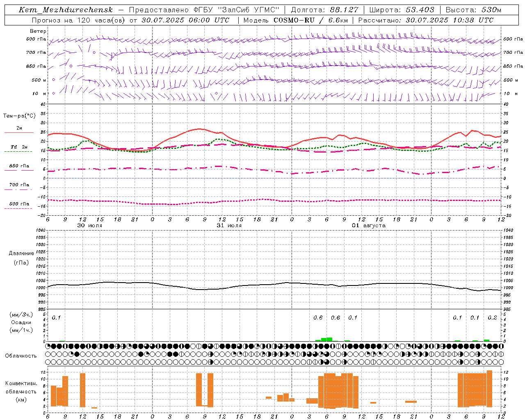Click the 'Широта: 53.403' latitude value
525x420 pixels.
click(402, 10)
